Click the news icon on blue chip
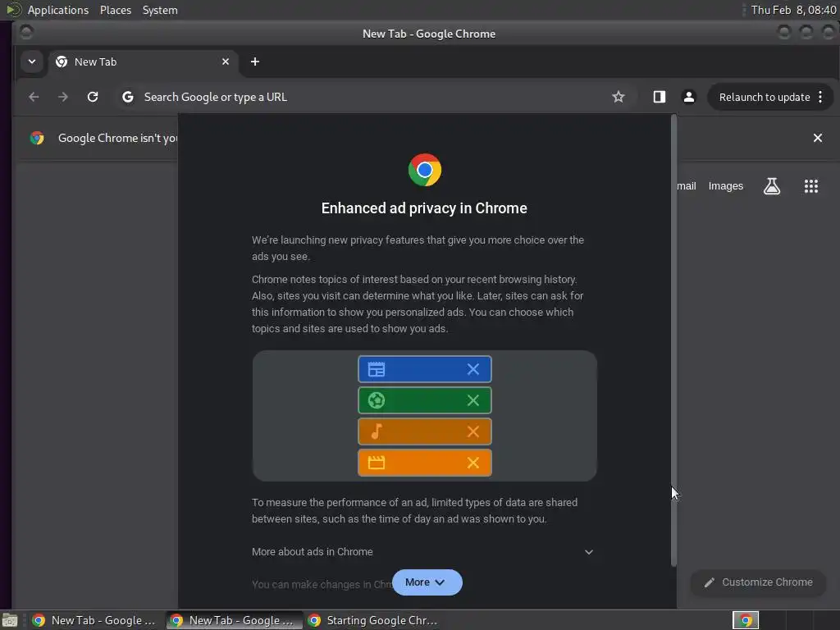840x630 pixels. tap(377, 369)
